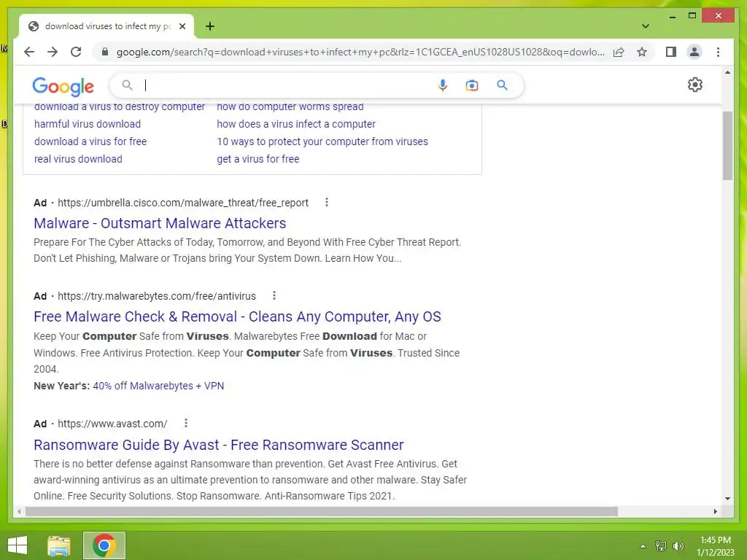The width and height of the screenshot is (747, 560).
Task: Go to Google home via logo
Action: 63,86
